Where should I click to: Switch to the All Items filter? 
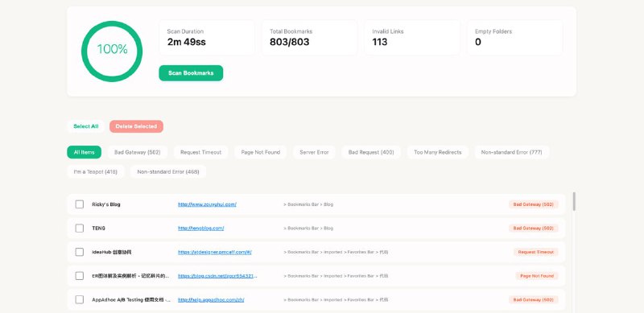click(85, 152)
